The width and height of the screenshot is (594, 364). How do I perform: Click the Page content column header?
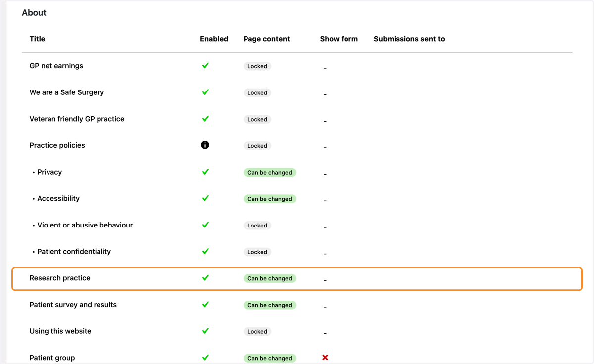[267, 39]
